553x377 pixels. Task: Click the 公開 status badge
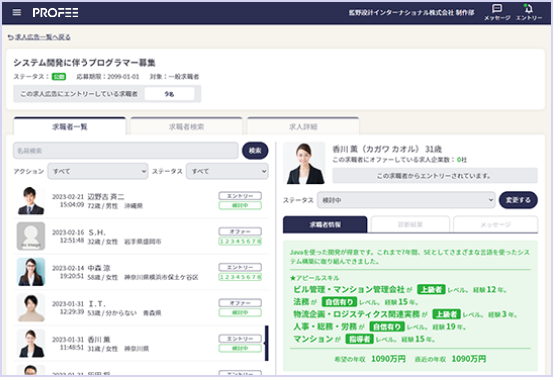click(59, 77)
